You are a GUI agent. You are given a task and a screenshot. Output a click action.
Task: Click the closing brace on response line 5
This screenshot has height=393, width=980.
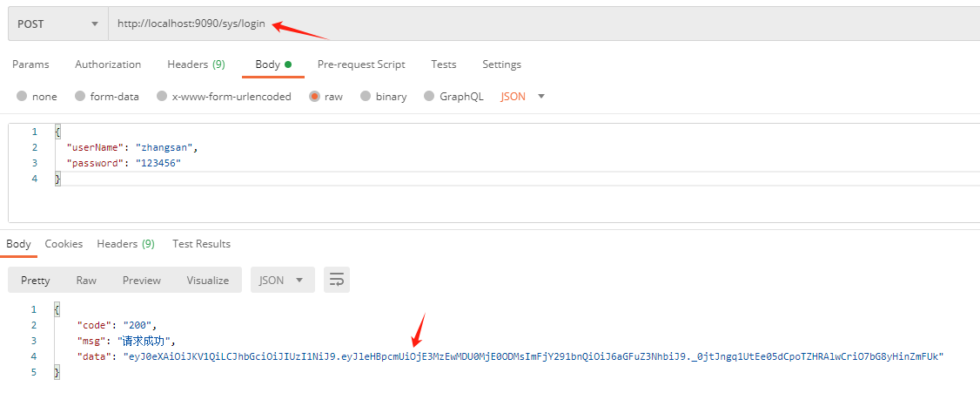point(57,372)
